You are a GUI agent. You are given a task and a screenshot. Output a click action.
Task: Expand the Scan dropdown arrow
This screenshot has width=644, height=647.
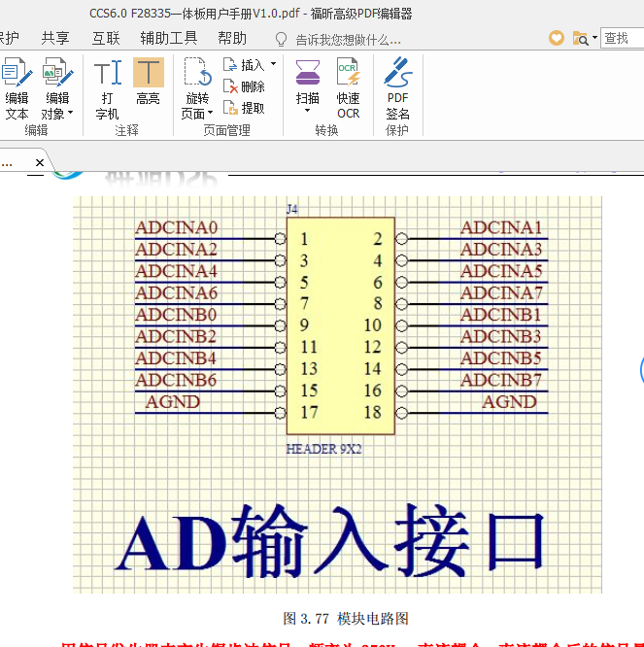click(x=307, y=111)
